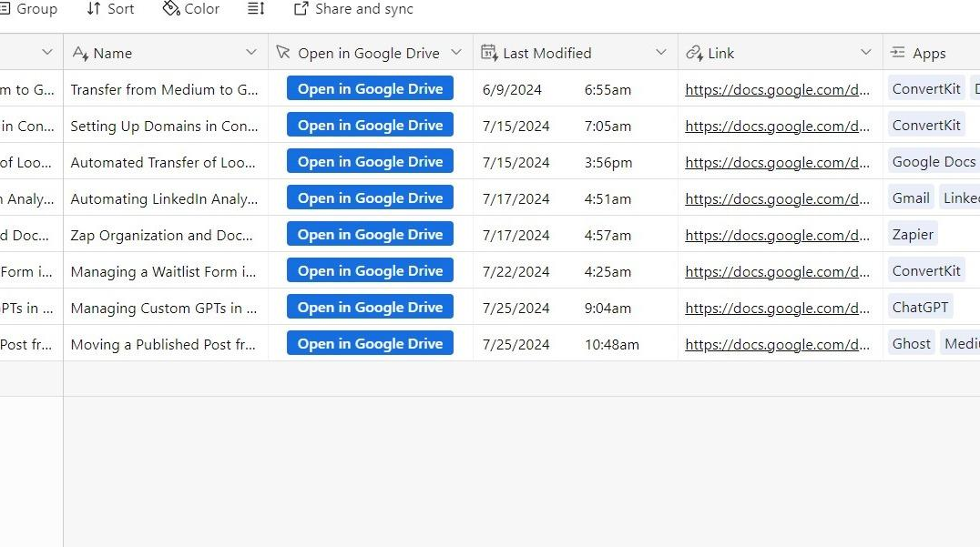This screenshot has width=980, height=547.
Task: Select the ChatGPT tag in the Apps column
Action: (x=919, y=307)
